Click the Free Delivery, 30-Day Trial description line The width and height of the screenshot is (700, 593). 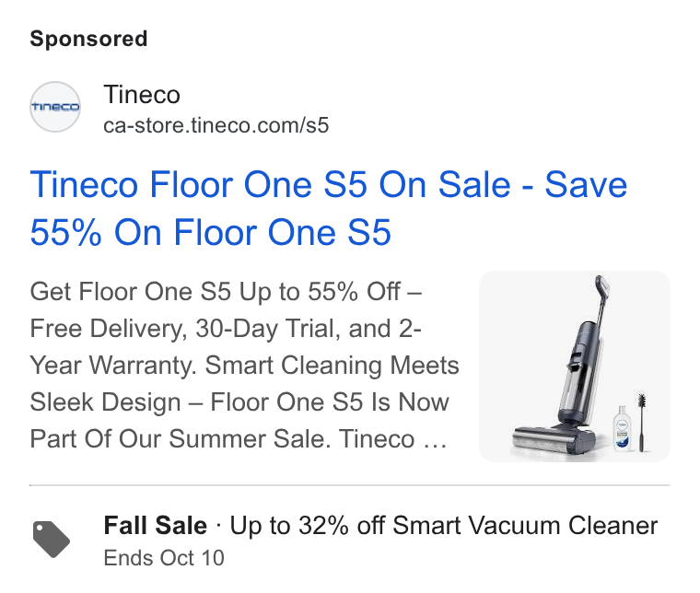click(226, 329)
